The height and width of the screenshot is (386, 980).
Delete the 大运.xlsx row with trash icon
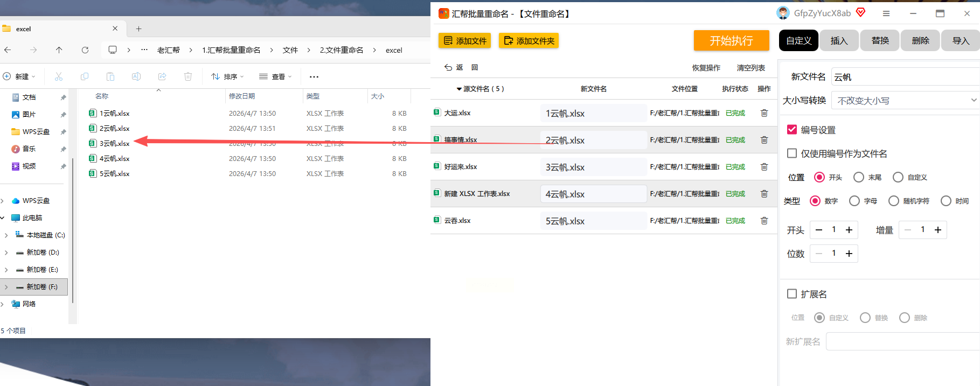764,113
